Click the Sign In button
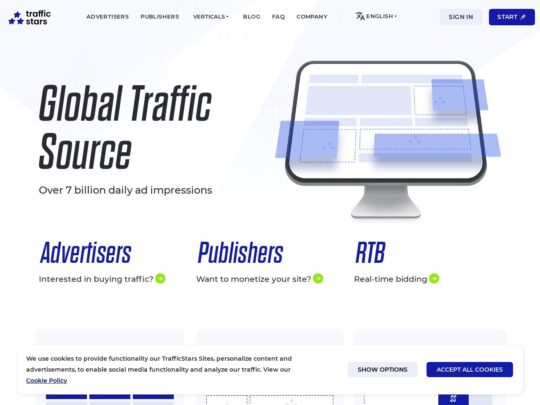540x405 pixels. [460, 17]
